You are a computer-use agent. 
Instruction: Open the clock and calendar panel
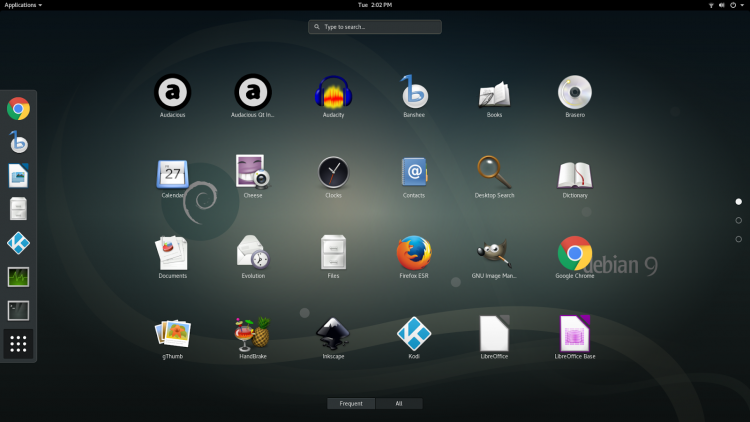click(375, 5)
